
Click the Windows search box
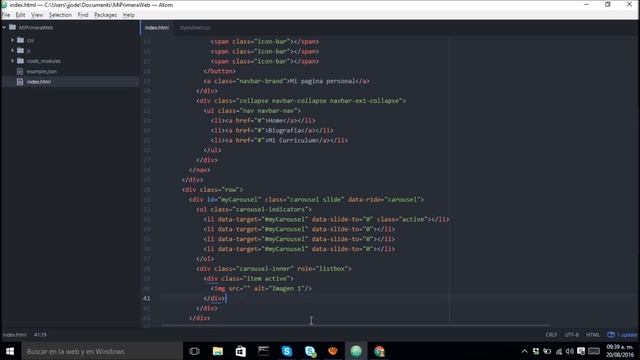click(102, 351)
